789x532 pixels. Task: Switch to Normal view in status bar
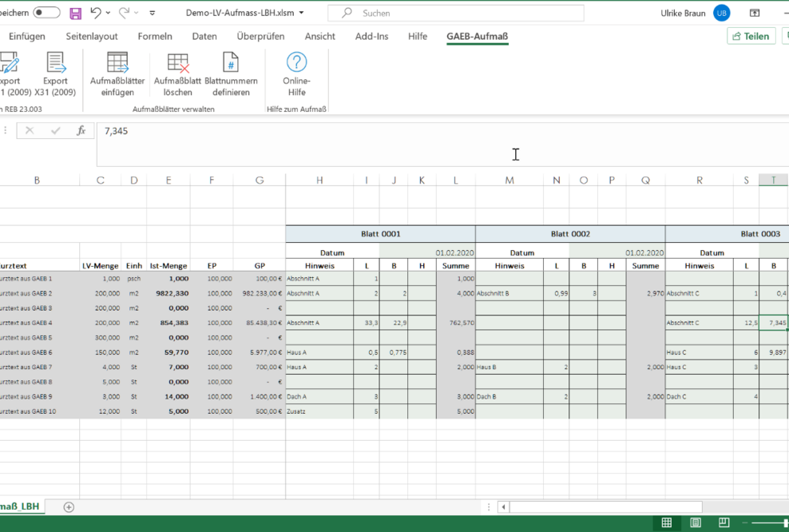pos(666,523)
